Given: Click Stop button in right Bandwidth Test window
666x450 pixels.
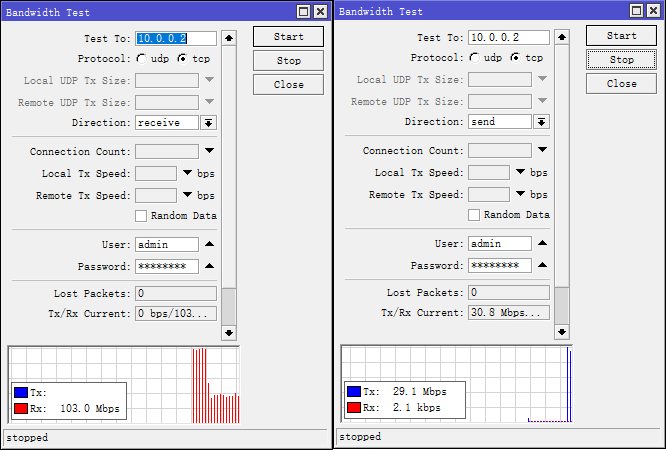Looking at the screenshot, I should (x=621, y=60).
